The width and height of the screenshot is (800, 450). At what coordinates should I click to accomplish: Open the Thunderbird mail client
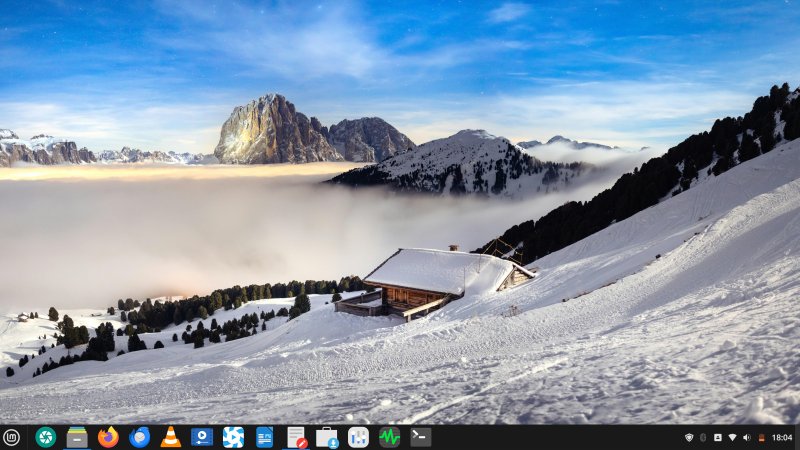139,437
